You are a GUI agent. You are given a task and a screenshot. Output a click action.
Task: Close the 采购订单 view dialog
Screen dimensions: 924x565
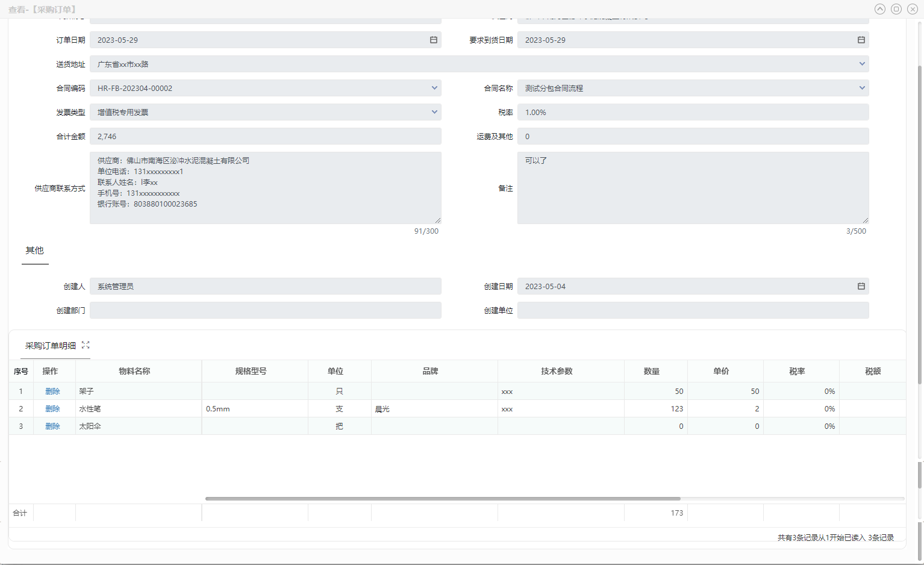point(913,9)
